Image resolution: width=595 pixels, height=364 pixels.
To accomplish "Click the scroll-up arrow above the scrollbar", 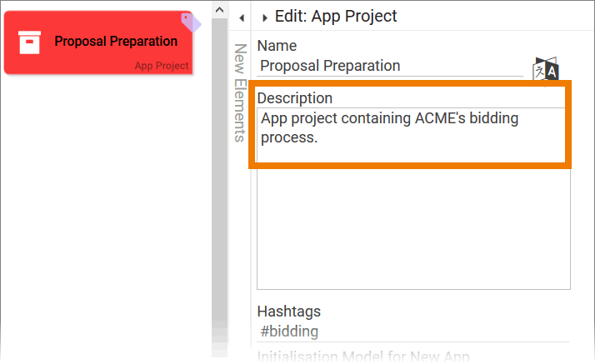I will [x=220, y=10].
